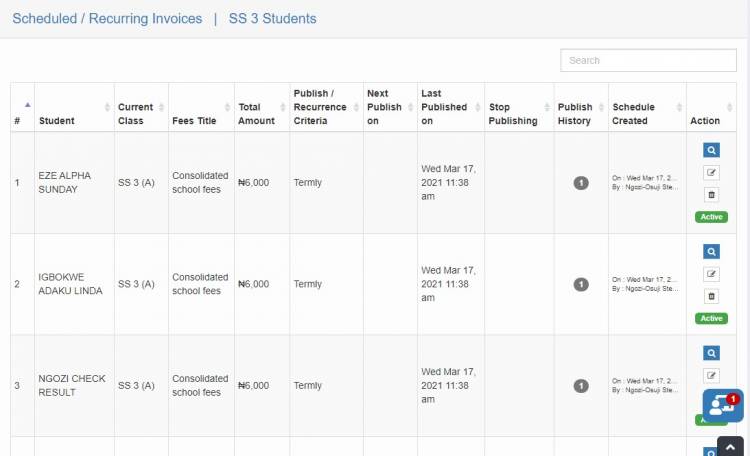Click the delete trash icon for IGBOKWE ADAKU LINDA
This screenshot has width=750, height=456.
tap(711, 296)
